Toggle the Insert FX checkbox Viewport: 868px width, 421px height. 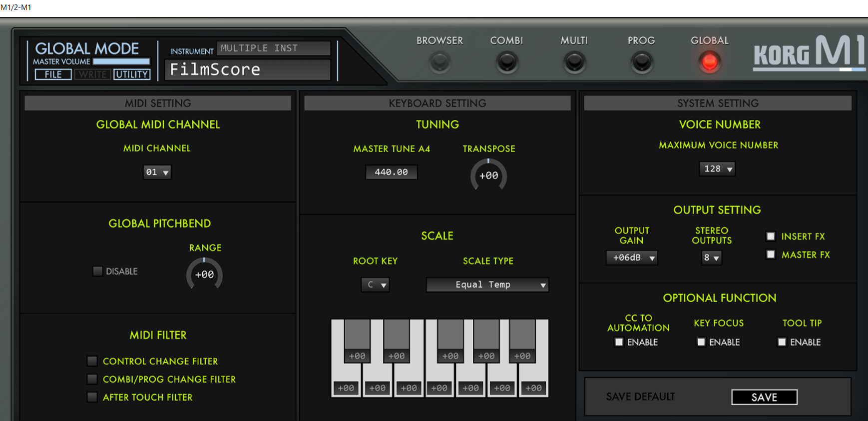tap(771, 236)
